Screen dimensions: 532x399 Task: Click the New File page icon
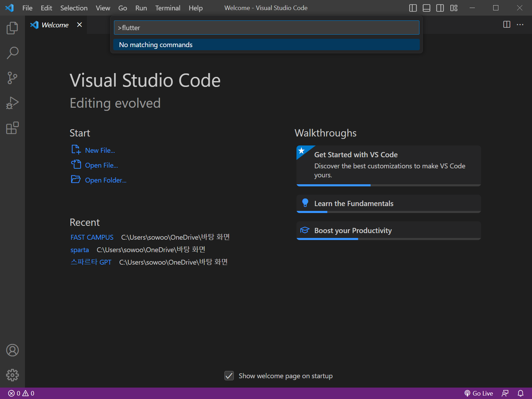tap(76, 150)
